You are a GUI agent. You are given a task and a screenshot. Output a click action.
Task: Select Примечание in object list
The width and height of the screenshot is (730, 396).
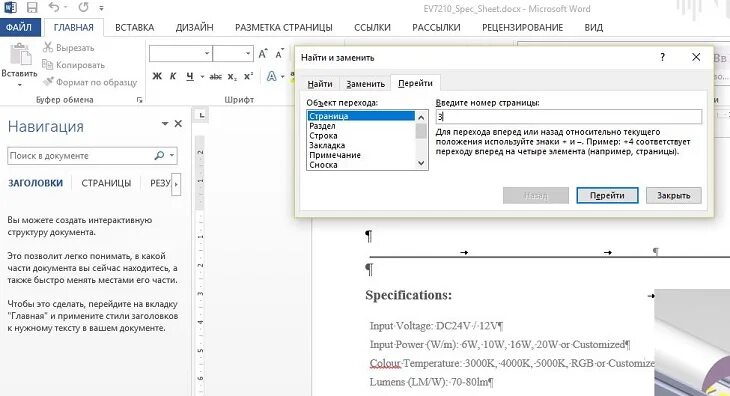pyautogui.click(x=361, y=155)
